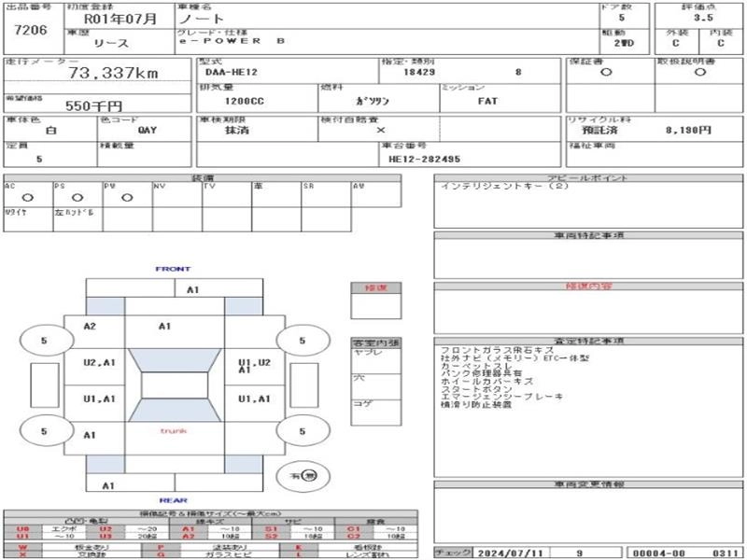The image size is (747, 560).
Task: Select the PW equipment circle mark
Action: click(127, 198)
